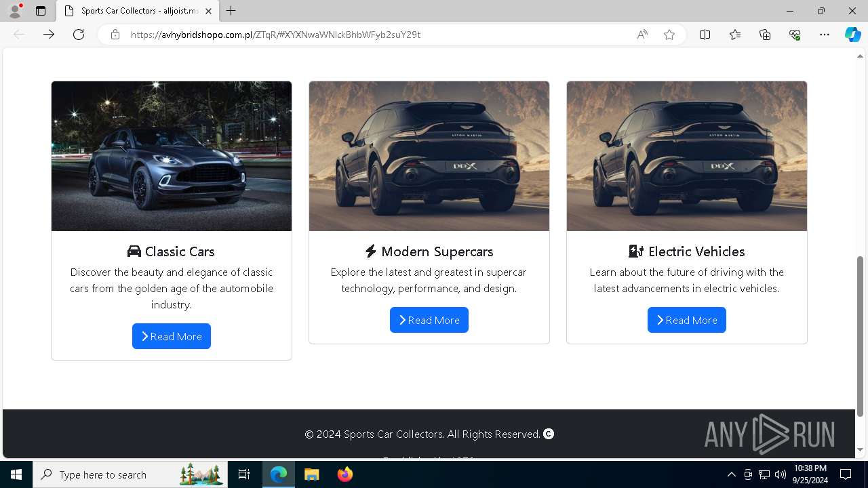Open the Favorites list icon
The width and height of the screenshot is (868, 488).
735,35
